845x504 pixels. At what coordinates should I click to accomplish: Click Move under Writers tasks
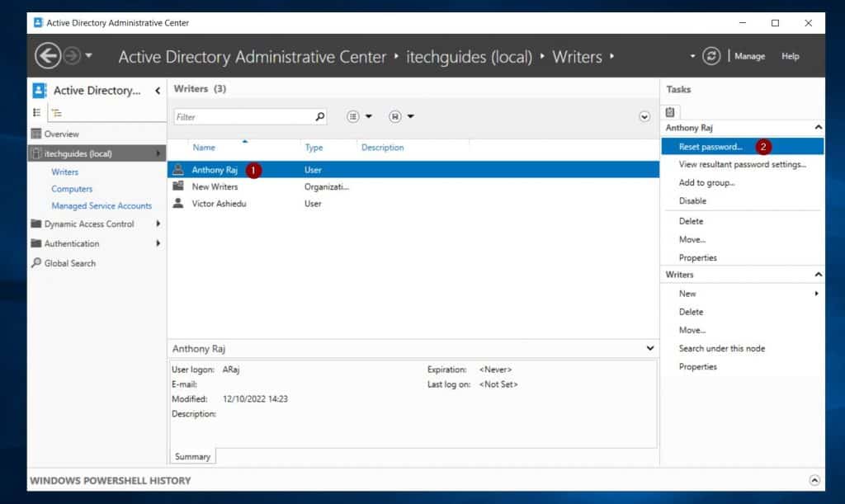point(692,331)
